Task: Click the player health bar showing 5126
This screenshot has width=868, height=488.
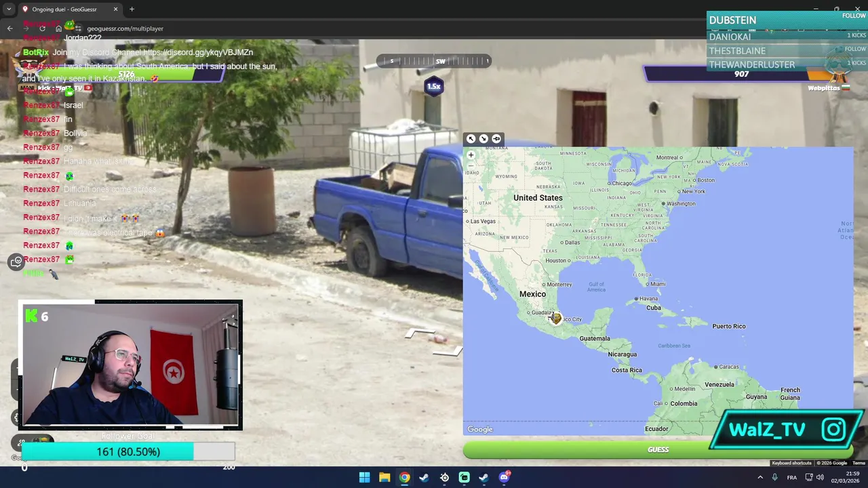Action: click(x=126, y=74)
